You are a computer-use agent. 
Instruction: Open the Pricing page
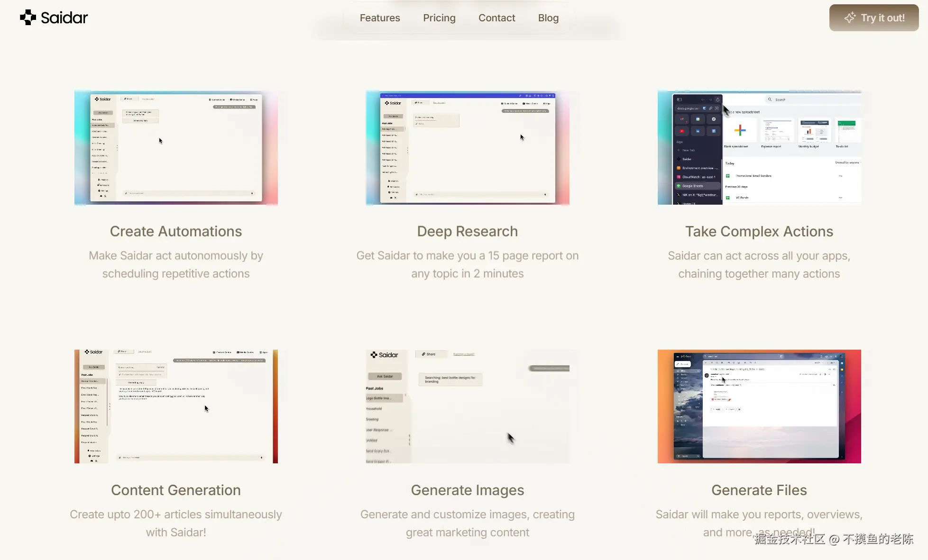(x=439, y=18)
